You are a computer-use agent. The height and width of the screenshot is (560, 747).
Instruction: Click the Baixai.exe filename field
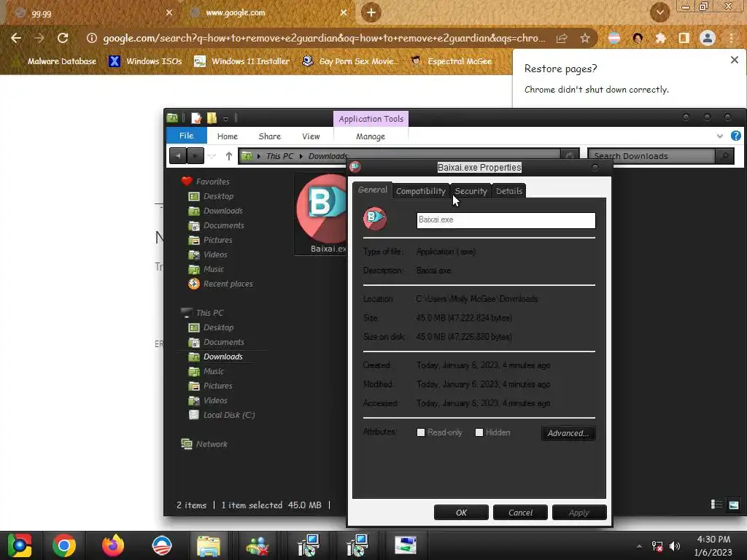click(x=506, y=220)
